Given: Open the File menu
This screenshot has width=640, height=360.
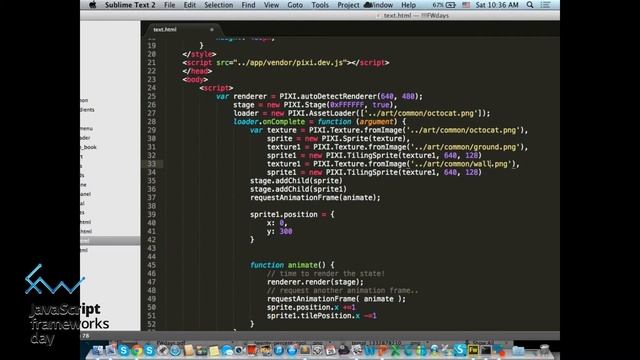Looking at the screenshot, I should click(169, 5).
